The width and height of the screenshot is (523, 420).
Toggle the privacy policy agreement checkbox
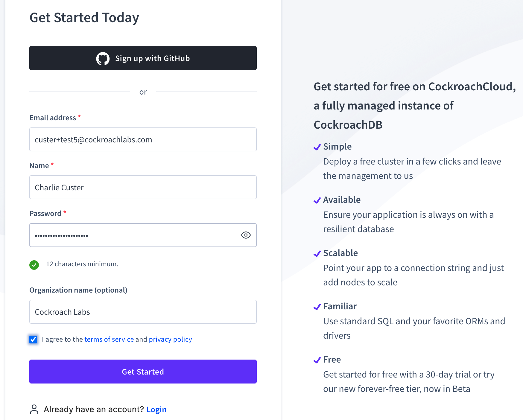33,339
